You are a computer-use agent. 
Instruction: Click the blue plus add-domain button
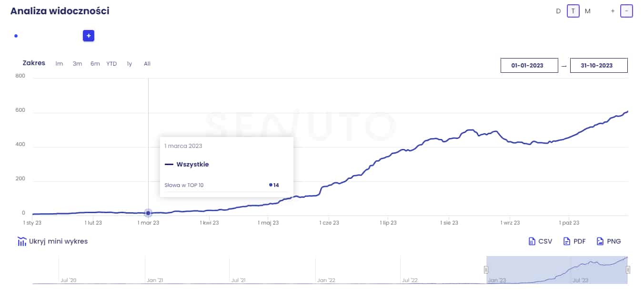pos(89,36)
